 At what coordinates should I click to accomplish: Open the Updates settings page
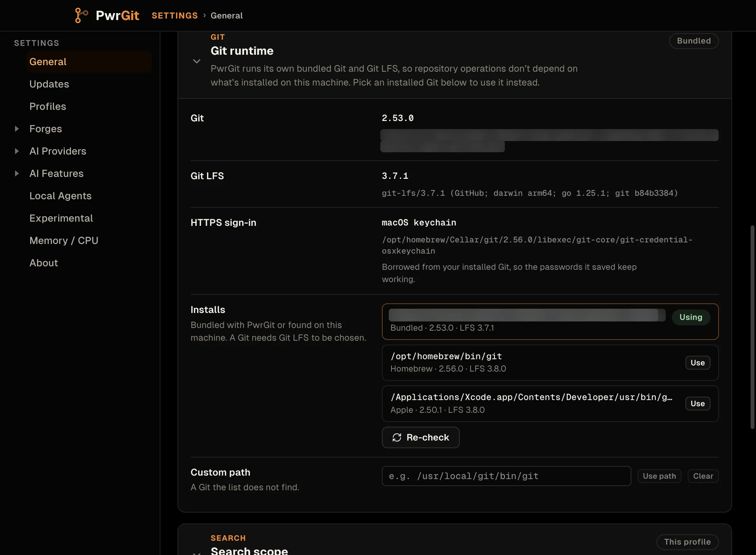coord(49,84)
